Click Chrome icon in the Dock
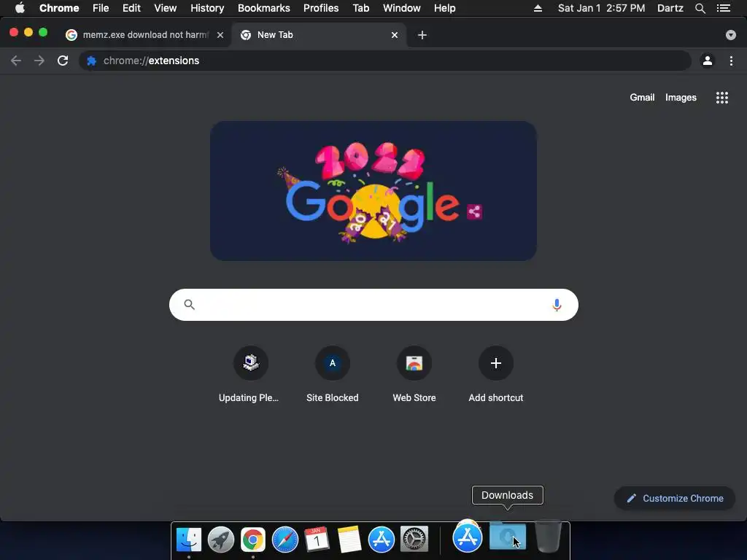 [x=253, y=539]
